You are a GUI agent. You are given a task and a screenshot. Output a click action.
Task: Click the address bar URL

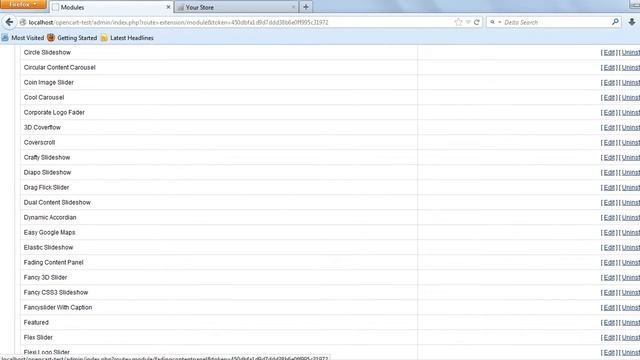pos(178,22)
